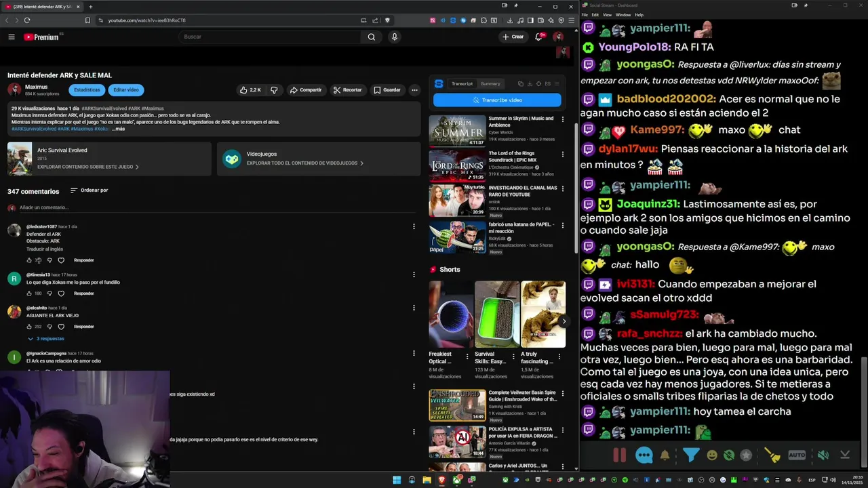Open File menu in Social Stream

click(x=585, y=14)
